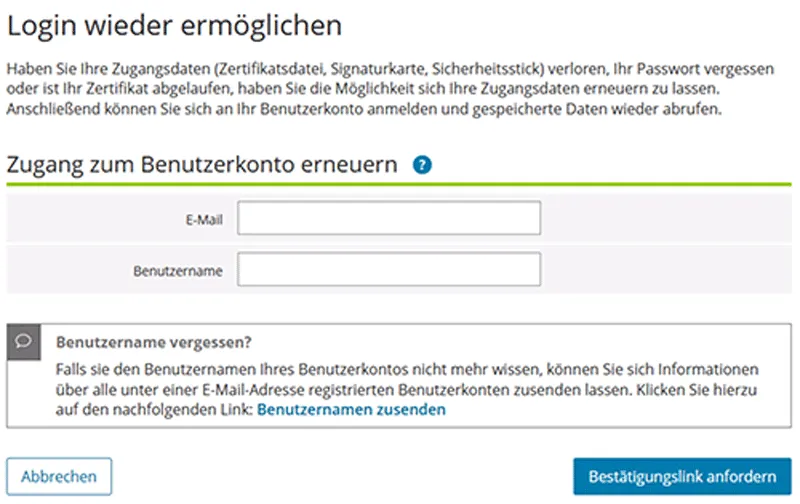Click Zugang zum Benutzerkonto erneuern heading
Viewport: 800px width, 504px height.
[x=203, y=164]
